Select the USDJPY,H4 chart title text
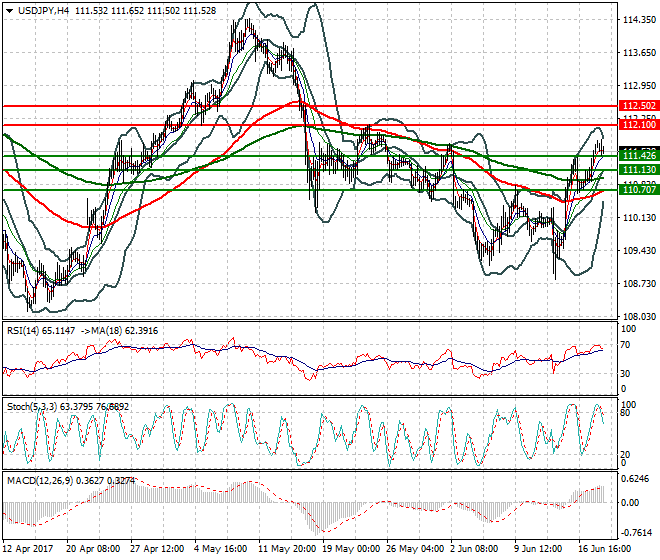 (x=44, y=11)
